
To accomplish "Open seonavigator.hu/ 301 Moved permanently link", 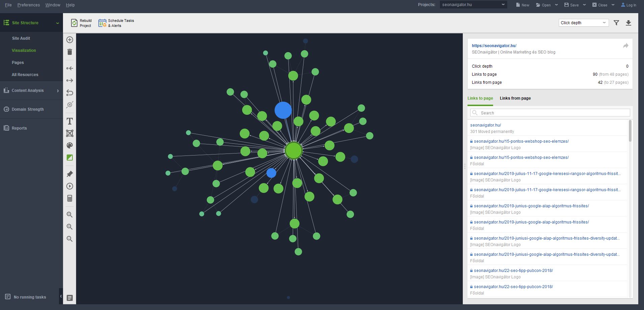I will pos(486,125).
